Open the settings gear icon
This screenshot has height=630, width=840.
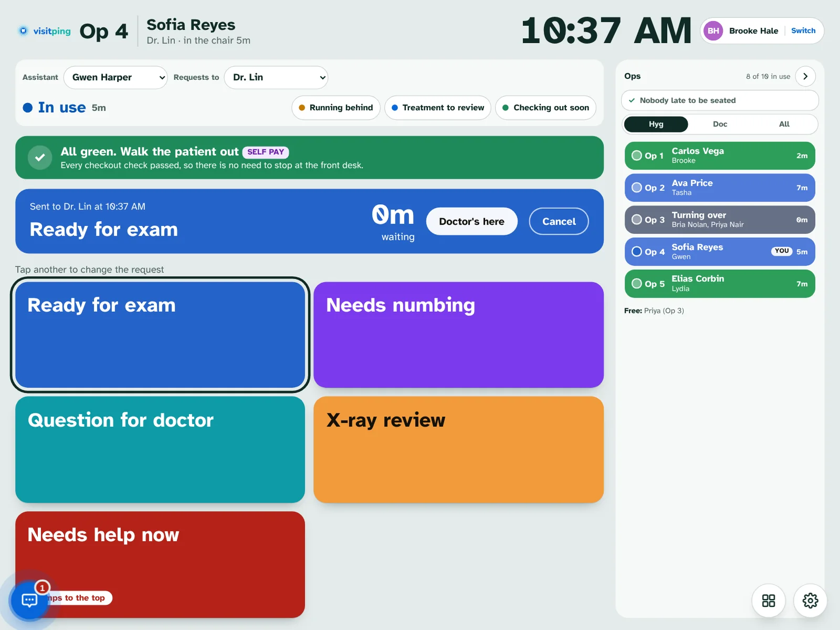[810, 601]
